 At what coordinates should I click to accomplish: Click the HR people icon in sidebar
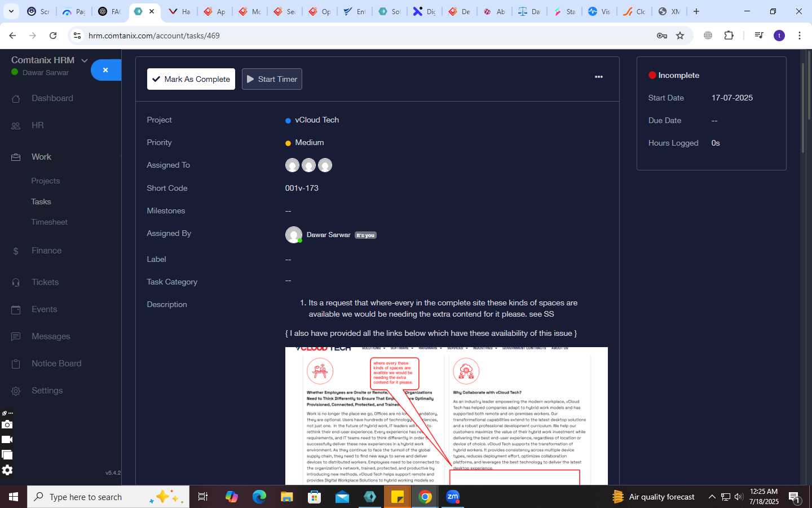click(16, 126)
